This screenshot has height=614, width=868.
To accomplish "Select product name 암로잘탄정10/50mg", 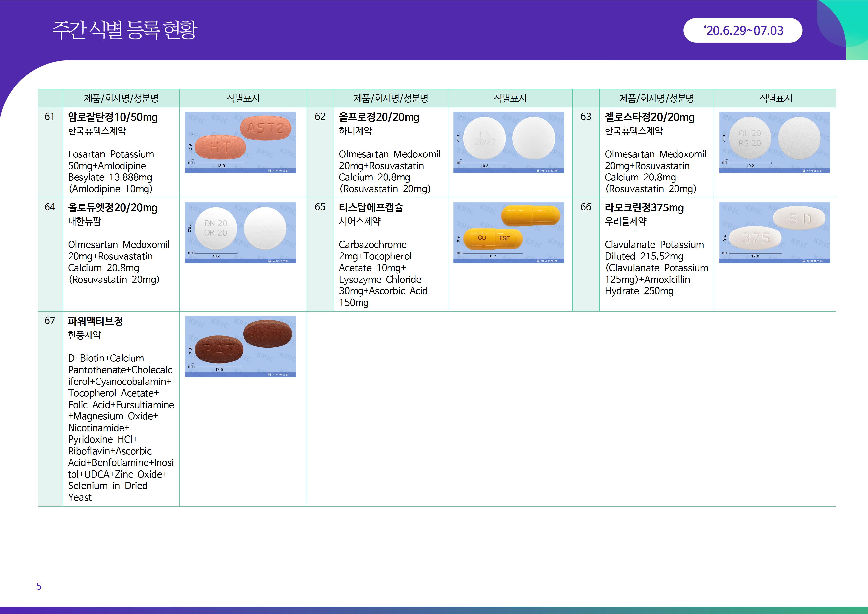I will point(113,117).
